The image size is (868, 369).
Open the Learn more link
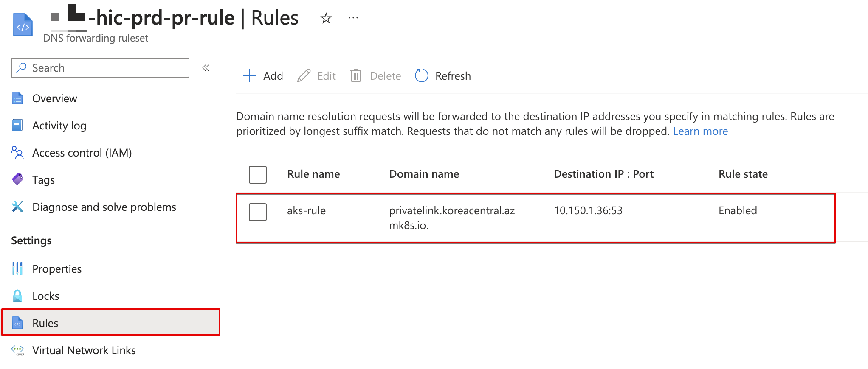(x=700, y=131)
